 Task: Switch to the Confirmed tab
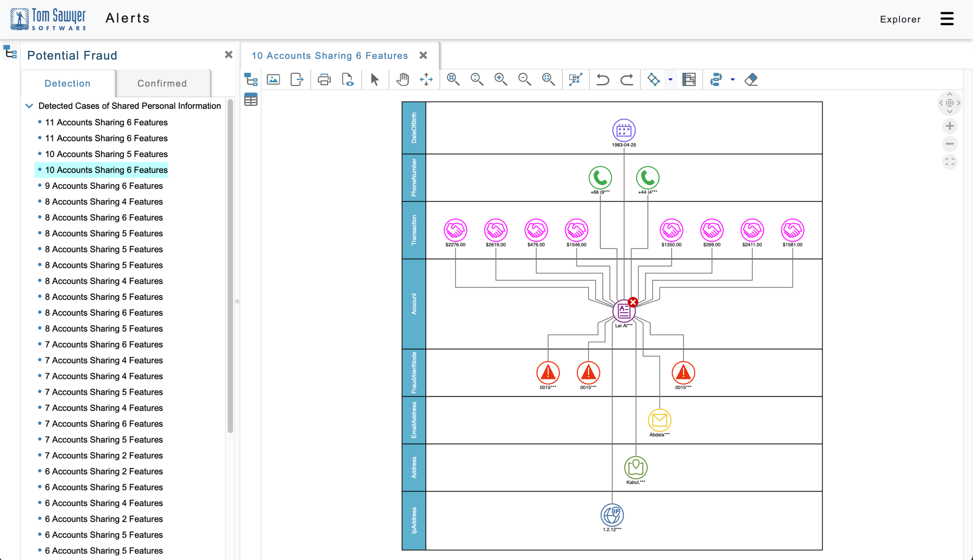pos(162,83)
